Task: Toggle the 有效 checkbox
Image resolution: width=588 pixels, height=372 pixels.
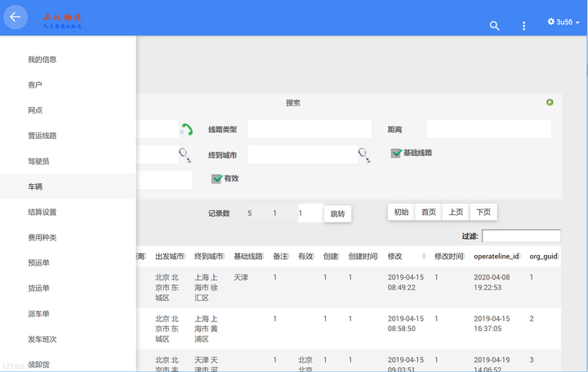Action: click(216, 179)
